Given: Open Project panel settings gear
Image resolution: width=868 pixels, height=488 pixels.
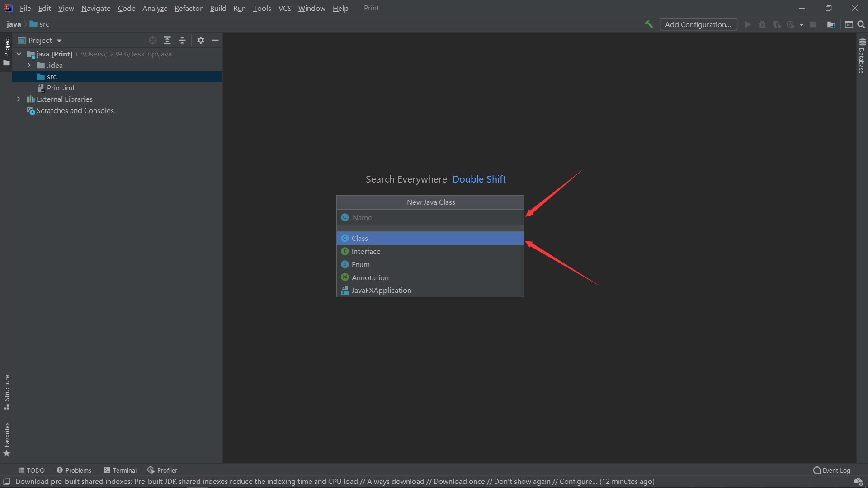Looking at the screenshot, I should tap(201, 40).
